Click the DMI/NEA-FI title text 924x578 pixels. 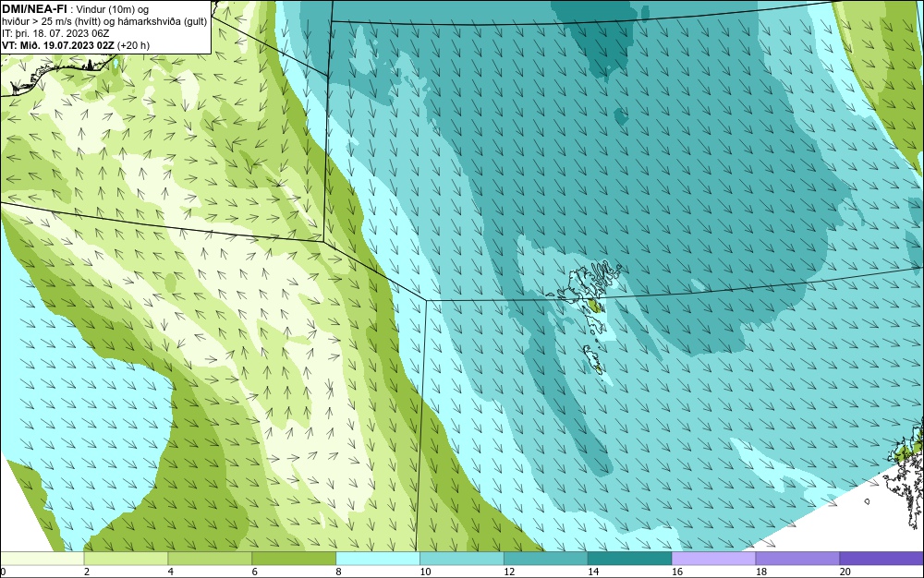tap(35, 9)
